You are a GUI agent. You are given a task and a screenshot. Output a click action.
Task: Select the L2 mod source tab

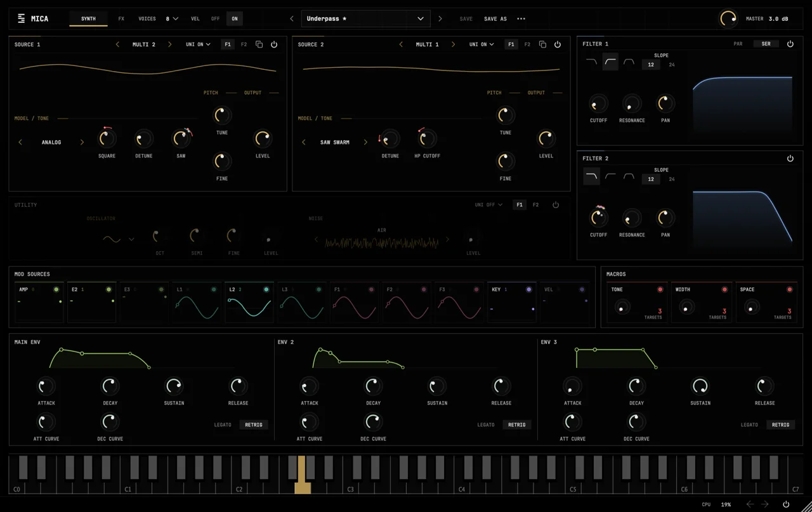249,302
